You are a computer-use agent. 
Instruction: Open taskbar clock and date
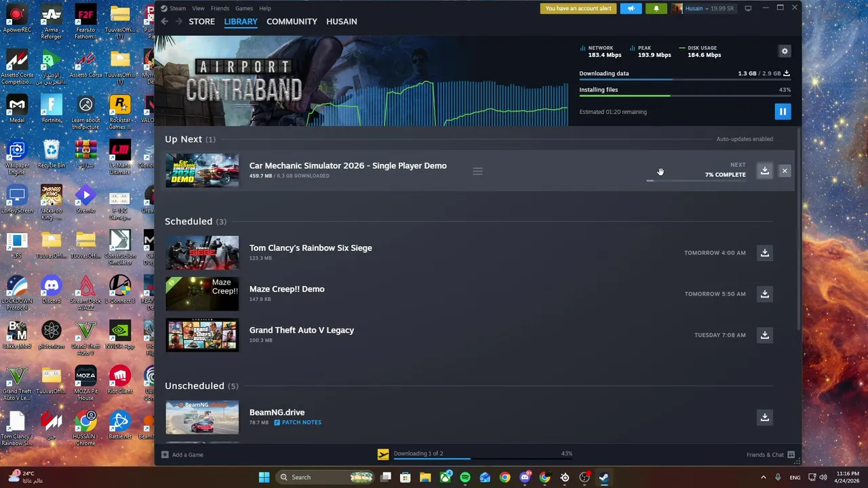tap(848, 477)
